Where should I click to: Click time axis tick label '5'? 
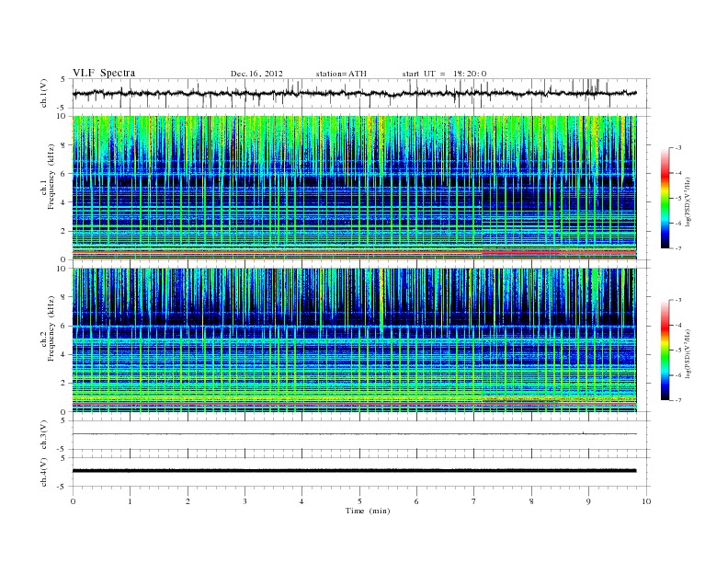point(359,501)
